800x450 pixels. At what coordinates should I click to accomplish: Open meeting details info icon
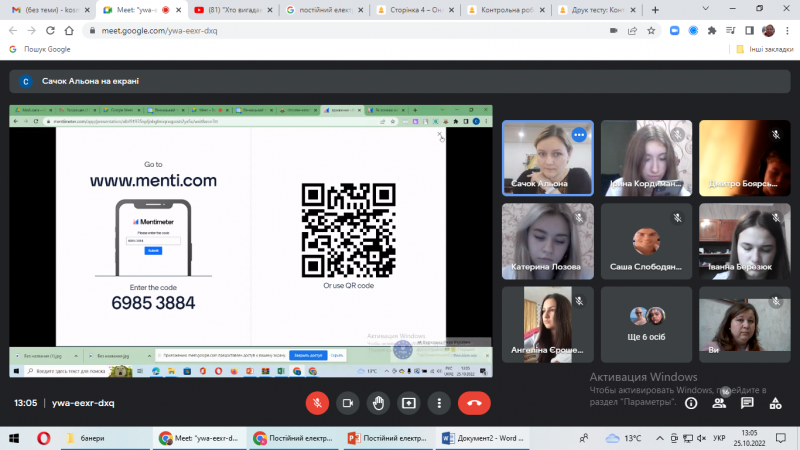point(691,403)
